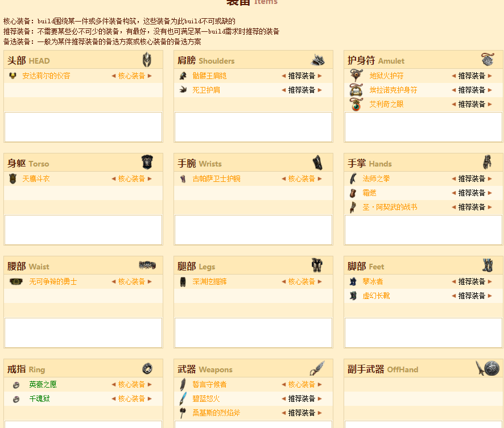The image size is (504, 428).
Task: Click the 艾利奇之眼 amulet icon
Action: click(356, 104)
